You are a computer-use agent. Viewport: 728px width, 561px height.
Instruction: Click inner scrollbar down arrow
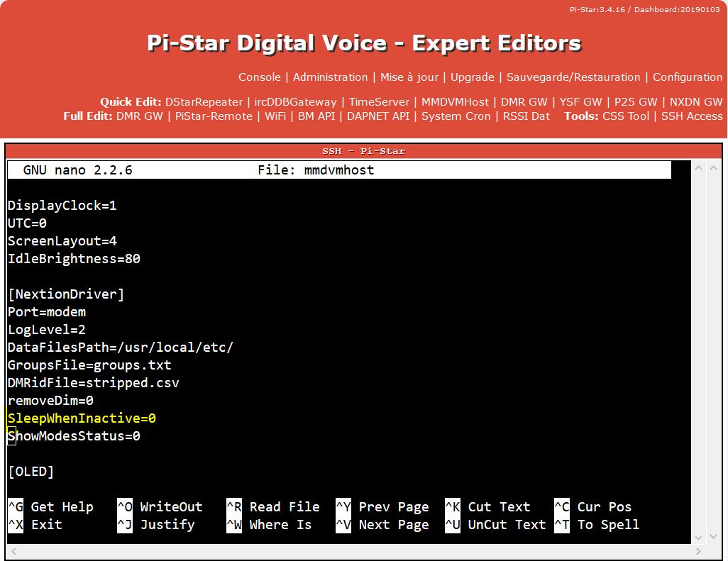[x=698, y=538]
